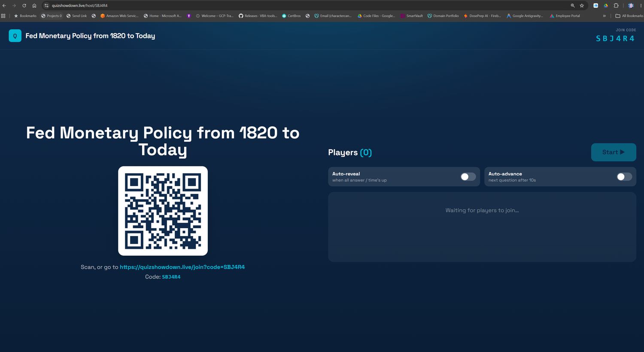Click the SBJ4R4 join code in header
Image resolution: width=644 pixels, height=352 pixels.
tap(615, 39)
